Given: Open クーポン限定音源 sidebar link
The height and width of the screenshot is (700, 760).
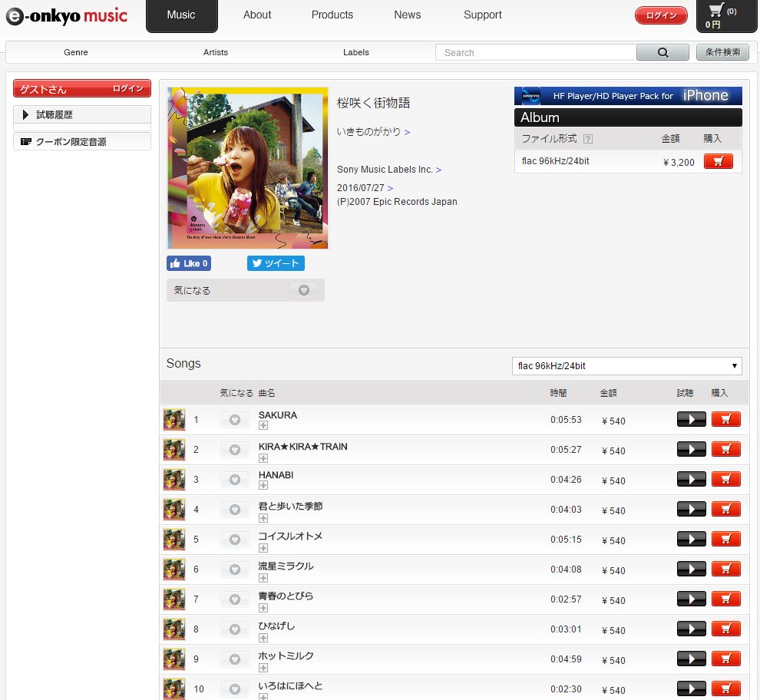Looking at the screenshot, I should coord(82,141).
